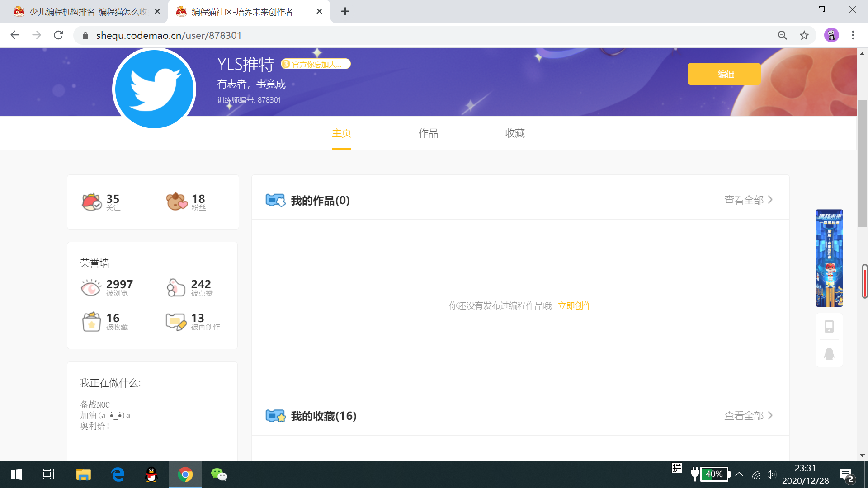The height and width of the screenshot is (488, 868).
Task: Open the mobile app icon in side panel
Action: (829, 326)
